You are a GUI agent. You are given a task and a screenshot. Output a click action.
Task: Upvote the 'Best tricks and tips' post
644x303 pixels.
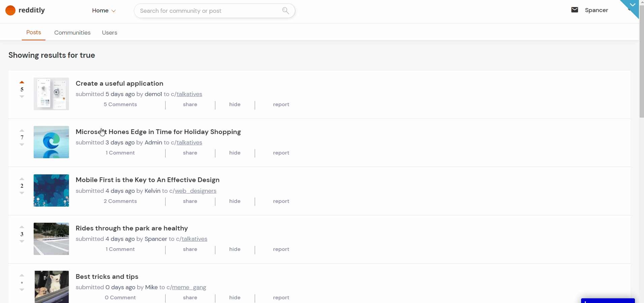point(22,275)
